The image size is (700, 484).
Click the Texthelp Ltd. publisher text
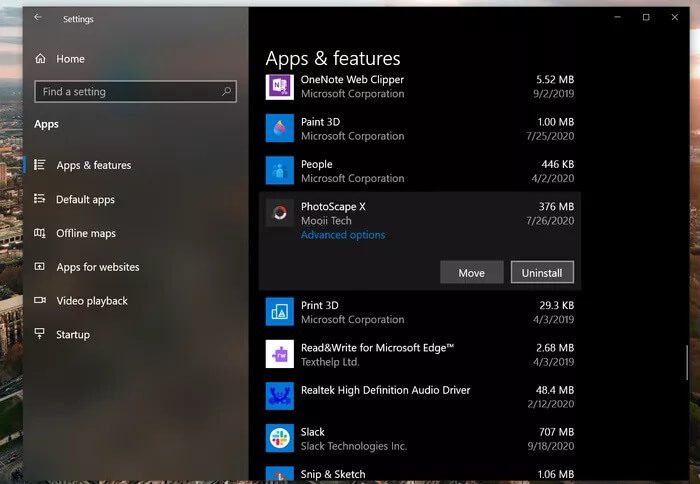(330, 362)
